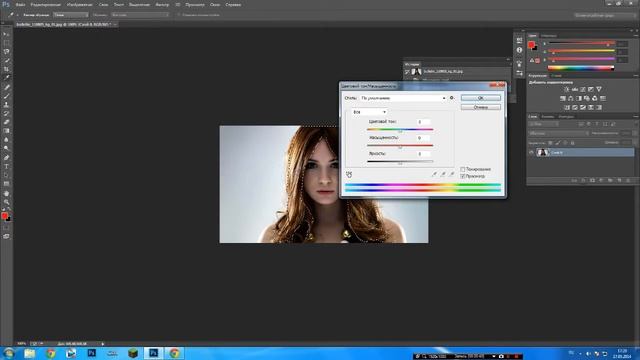Click the Hue value input field
Screen dimensions: 640x360
[x=423, y=122]
